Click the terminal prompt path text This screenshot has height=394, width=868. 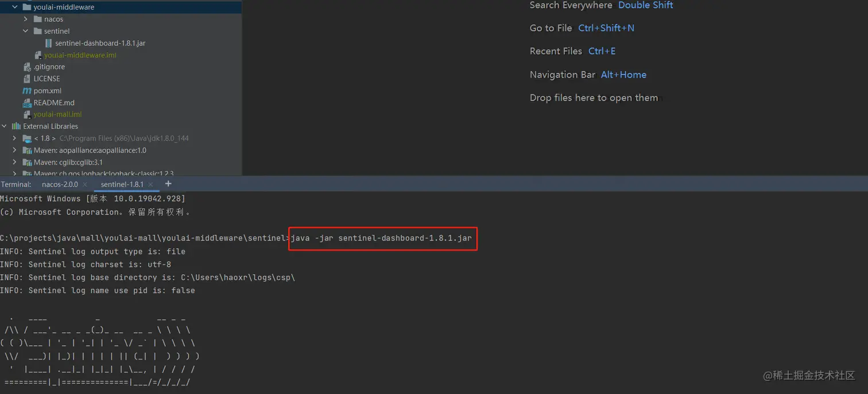click(144, 238)
